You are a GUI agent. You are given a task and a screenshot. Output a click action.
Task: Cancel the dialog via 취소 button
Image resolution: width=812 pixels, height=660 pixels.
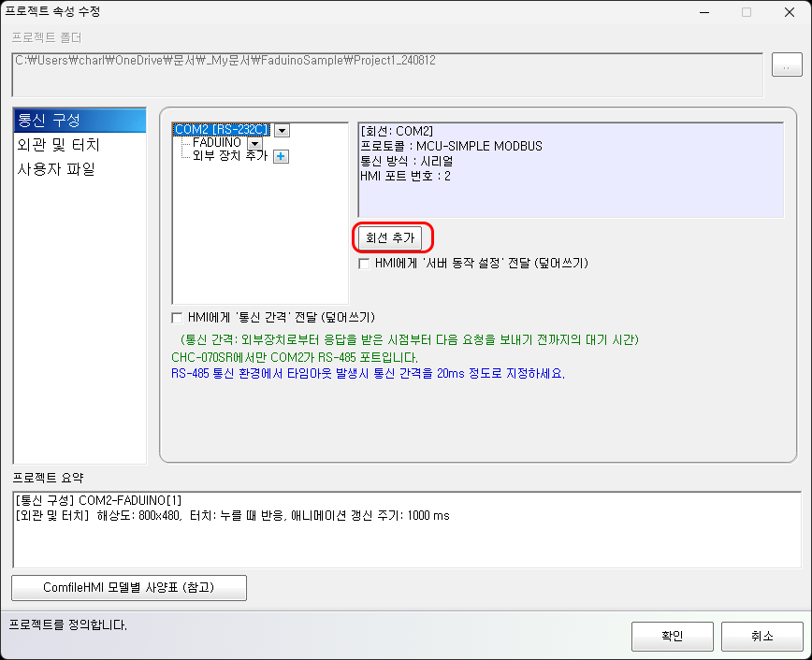[761, 636]
